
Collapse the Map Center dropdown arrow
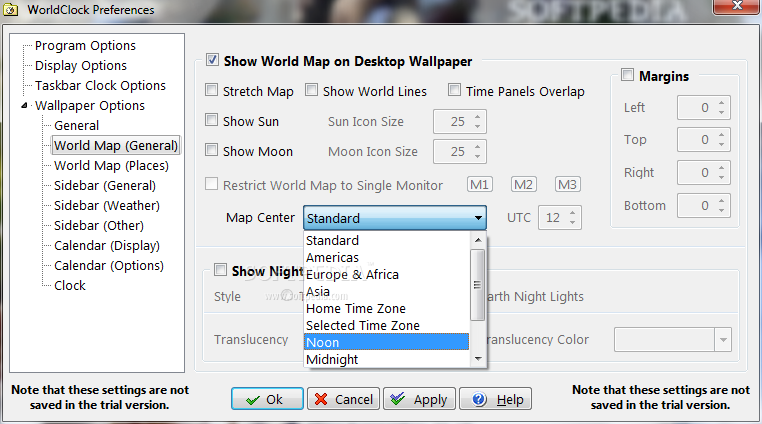point(478,218)
